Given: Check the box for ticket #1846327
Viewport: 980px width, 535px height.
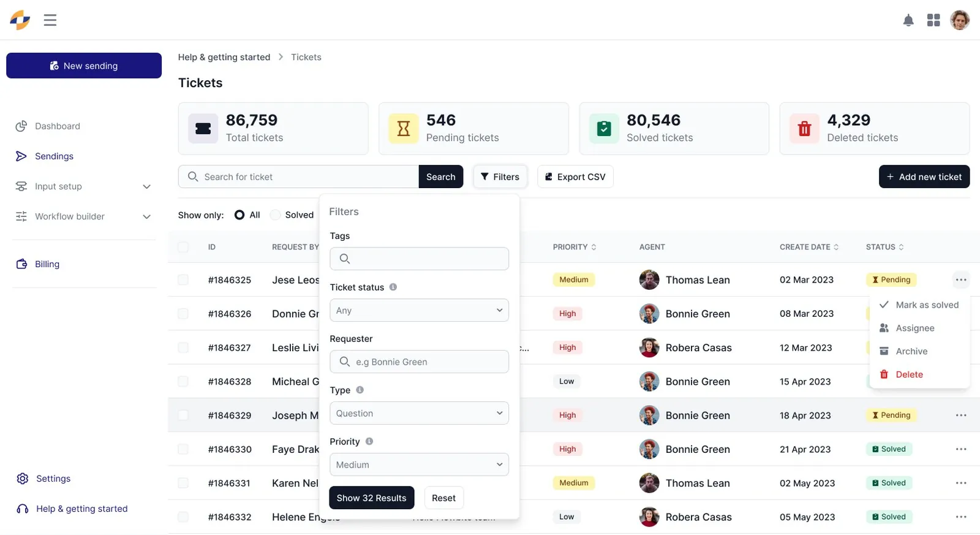Looking at the screenshot, I should click(x=183, y=347).
